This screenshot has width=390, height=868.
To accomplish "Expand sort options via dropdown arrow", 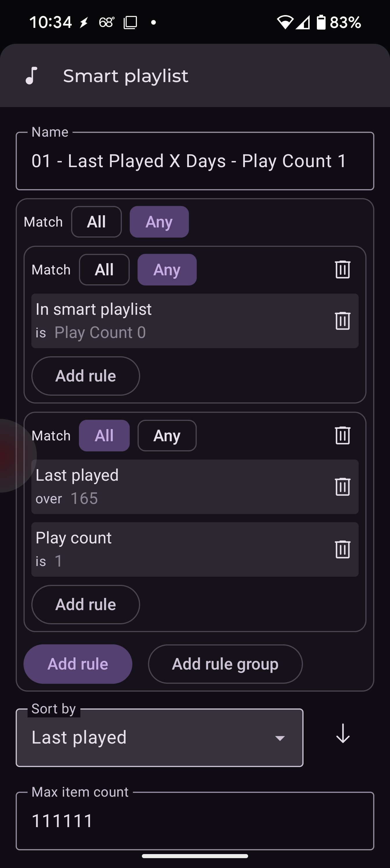I will [280, 738].
